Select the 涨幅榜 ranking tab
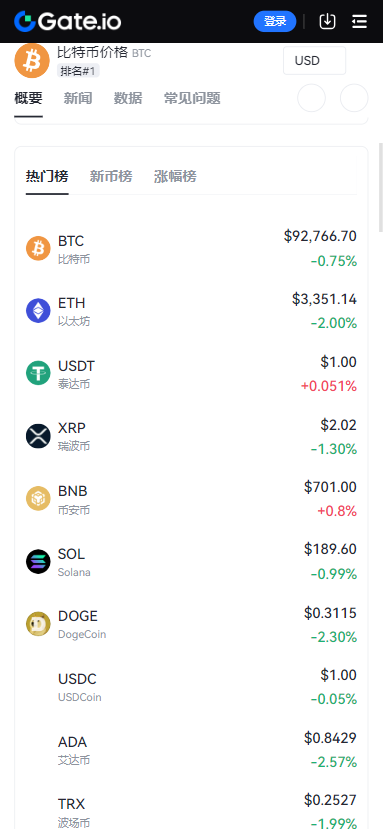The width and height of the screenshot is (383, 829). coord(175,176)
